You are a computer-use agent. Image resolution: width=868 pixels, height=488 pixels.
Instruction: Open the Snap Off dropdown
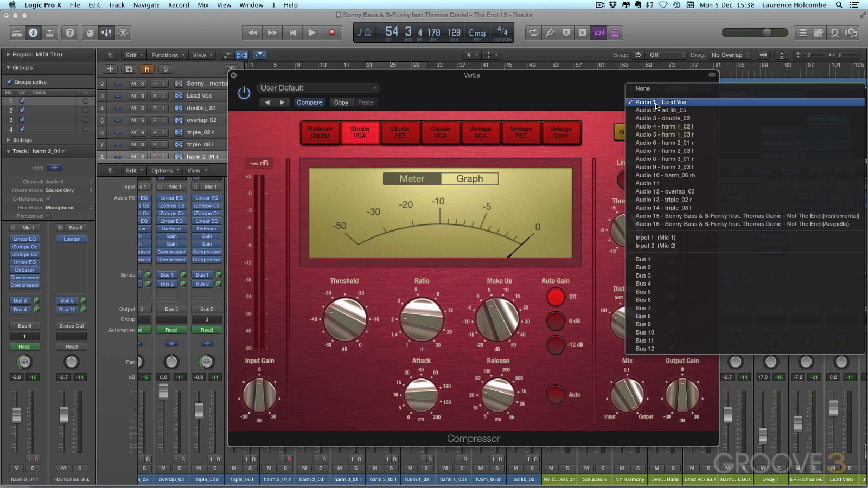coord(666,55)
